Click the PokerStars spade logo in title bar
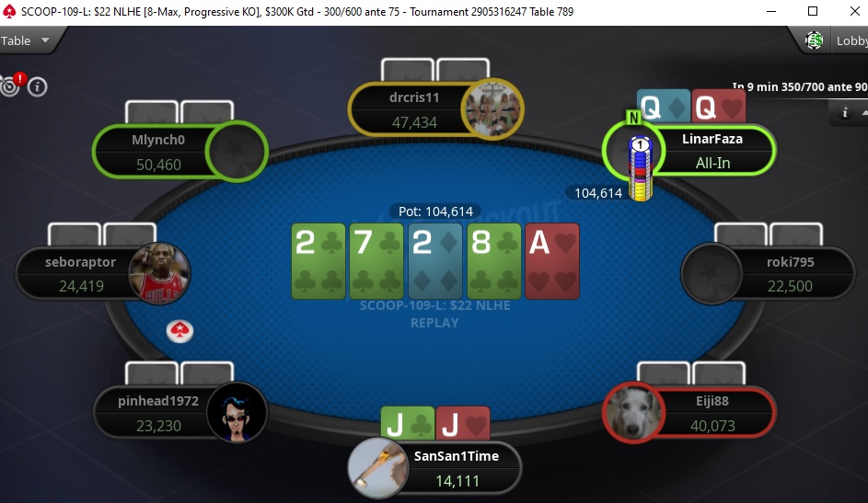 pyautogui.click(x=9, y=12)
